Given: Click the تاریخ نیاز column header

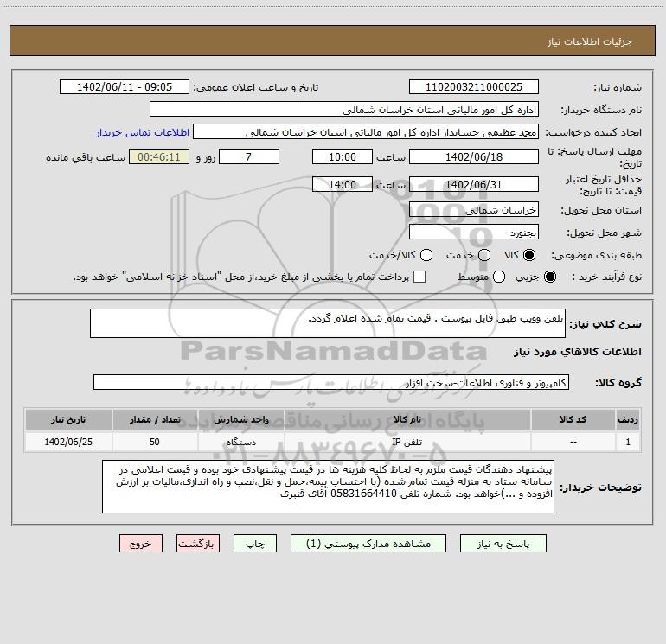Looking at the screenshot, I should [68, 419].
